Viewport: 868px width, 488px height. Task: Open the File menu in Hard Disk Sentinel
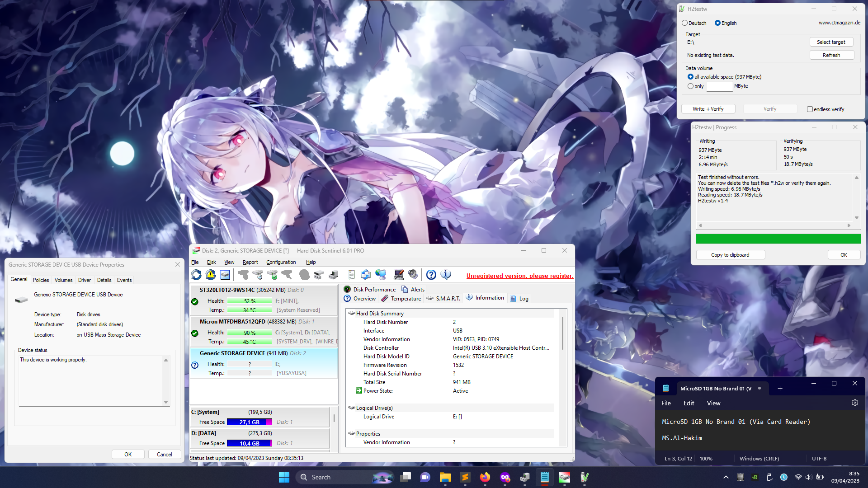click(x=195, y=262)
